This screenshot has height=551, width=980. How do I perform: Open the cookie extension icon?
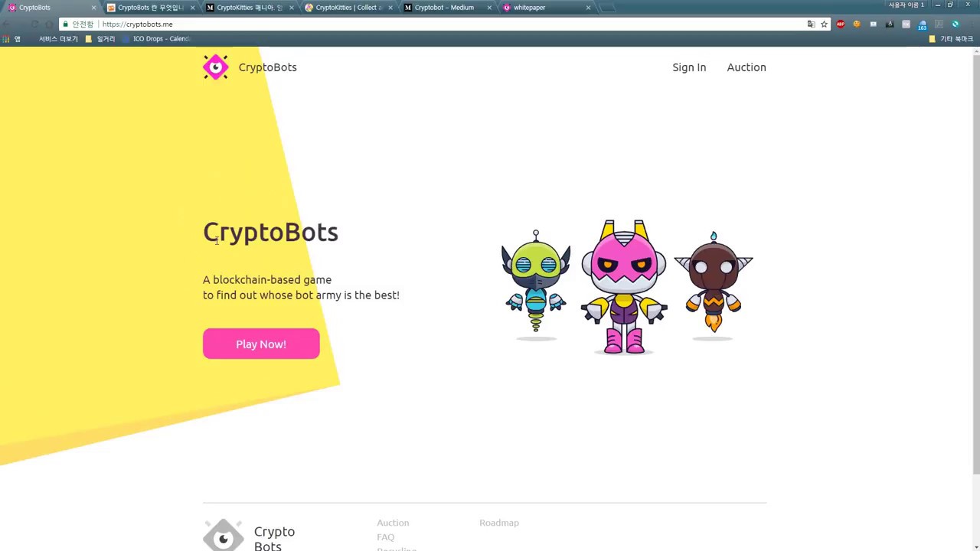tap(857, 24)
